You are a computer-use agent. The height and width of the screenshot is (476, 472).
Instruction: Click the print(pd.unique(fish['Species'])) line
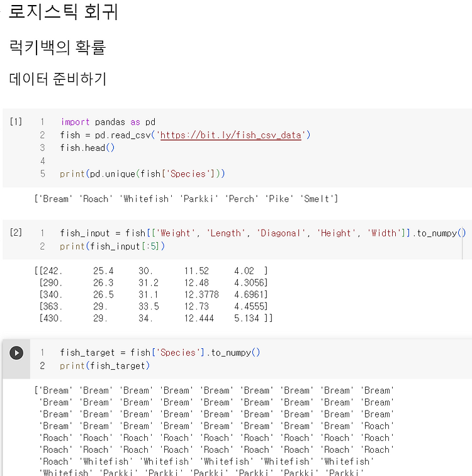click(142, 174)
